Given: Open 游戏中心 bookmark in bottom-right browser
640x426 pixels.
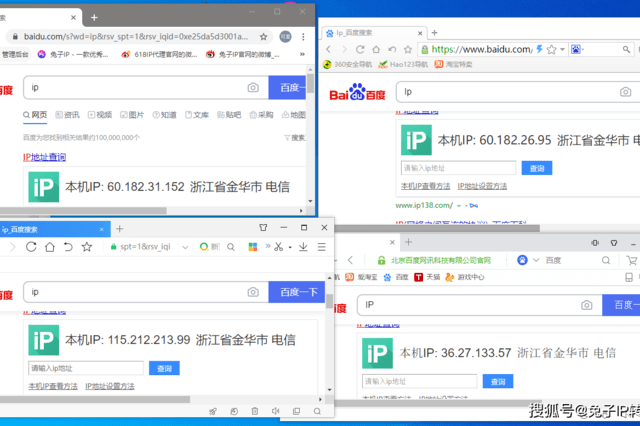Looking at the screenshot, I should coord(464,277).
